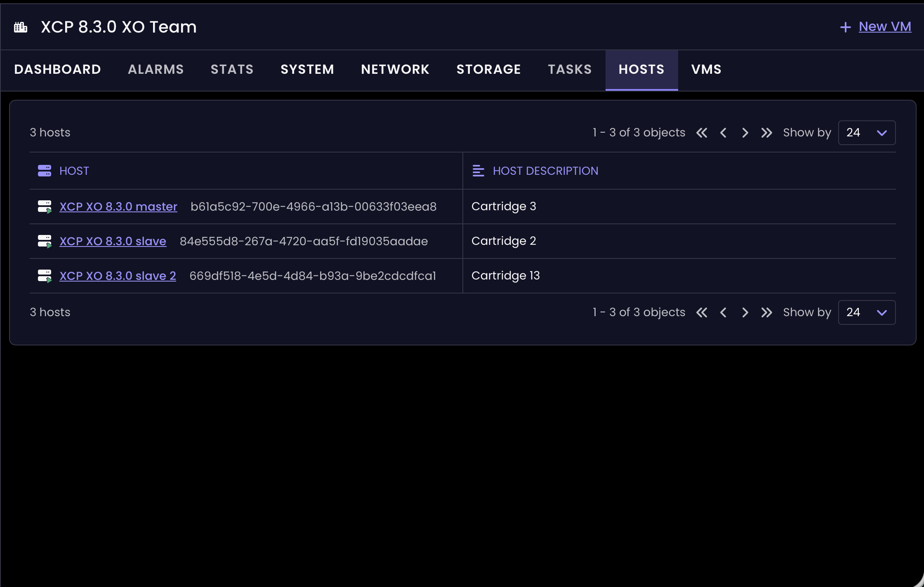
Task: Open bottom Show by 24 dropdown
Action: (x=866, y=312)
